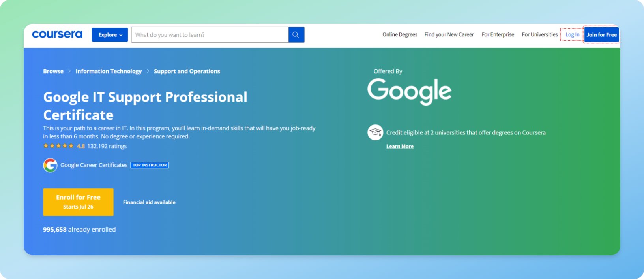Click the star rating icons

point(58,146)
